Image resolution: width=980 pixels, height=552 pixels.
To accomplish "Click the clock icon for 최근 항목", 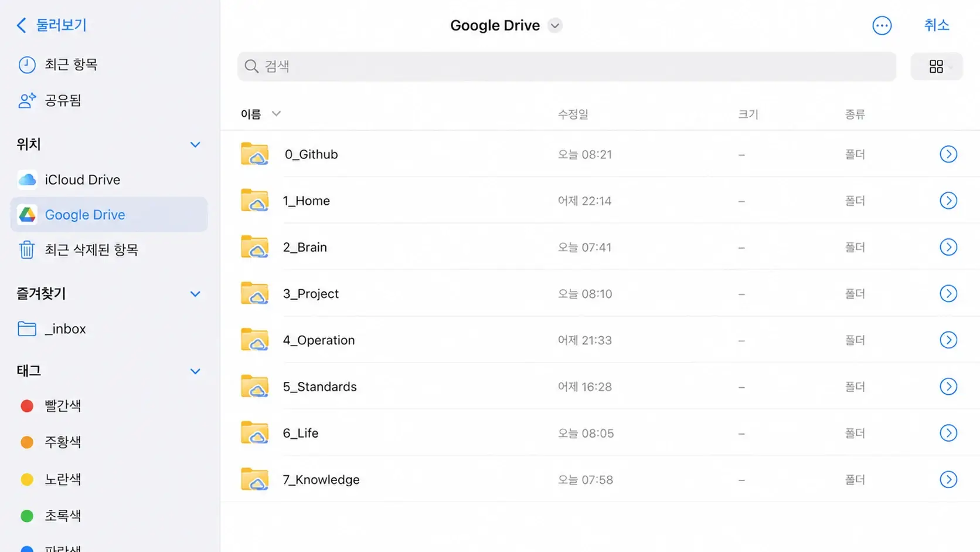I will [x=27, y=65].
